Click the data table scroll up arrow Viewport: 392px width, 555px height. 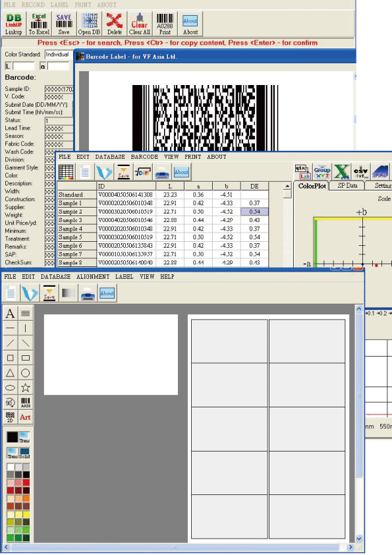[x=287, y=186]
